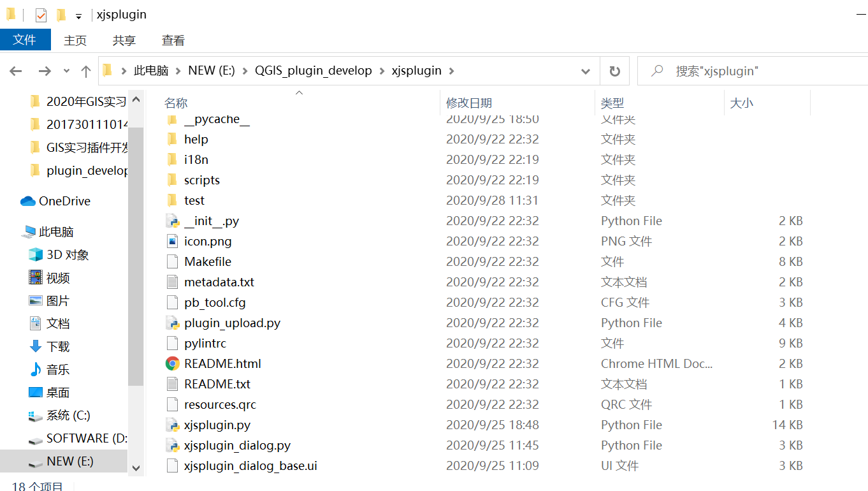Click QGIS_plugin_develop in the address breadcrumb

tap(314, 71)
